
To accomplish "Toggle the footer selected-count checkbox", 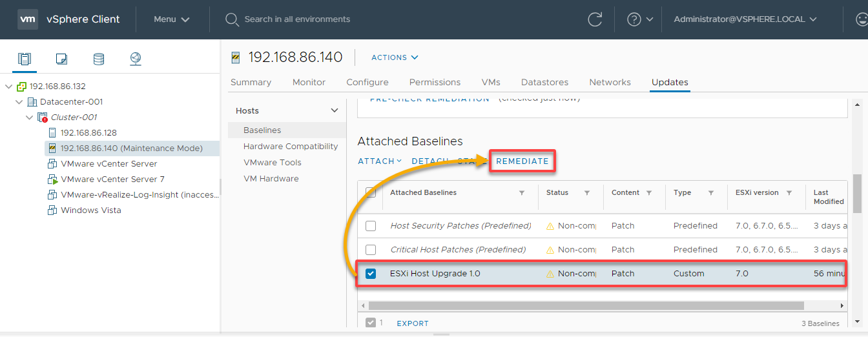I will pyautogui.click(x=371, y=323).
